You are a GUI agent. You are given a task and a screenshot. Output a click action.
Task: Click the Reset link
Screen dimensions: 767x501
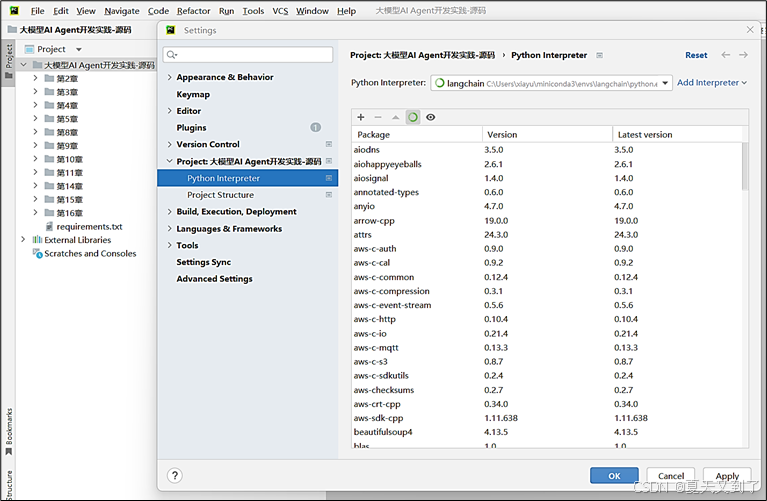pyautogui.click(x=696, y=55)
